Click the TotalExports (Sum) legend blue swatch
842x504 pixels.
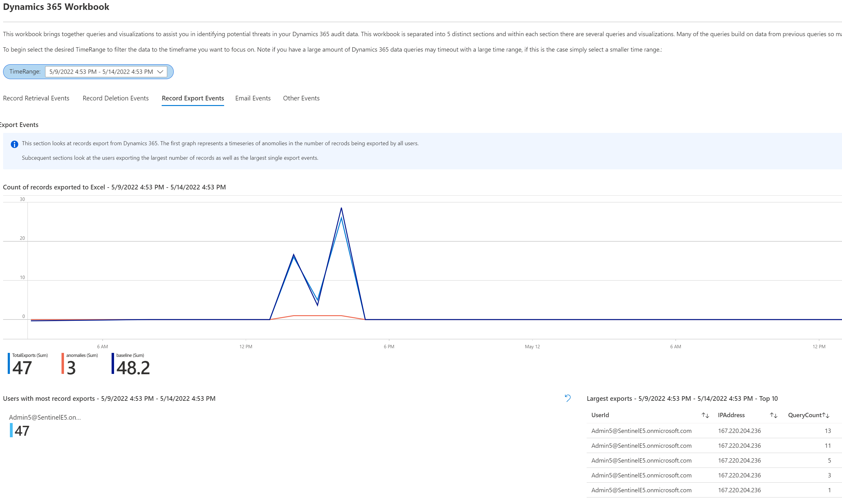[x=9, y=363]
